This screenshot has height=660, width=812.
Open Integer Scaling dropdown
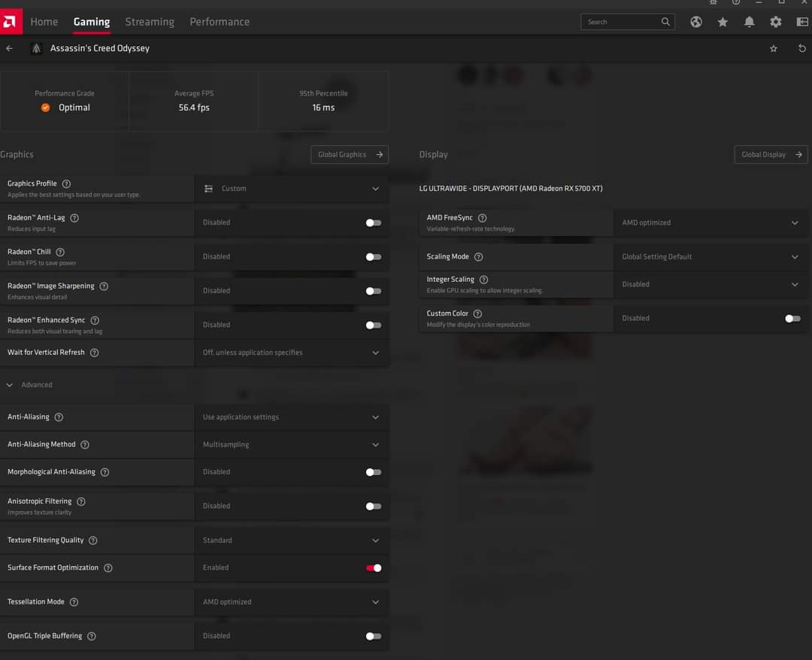(710, 284)
